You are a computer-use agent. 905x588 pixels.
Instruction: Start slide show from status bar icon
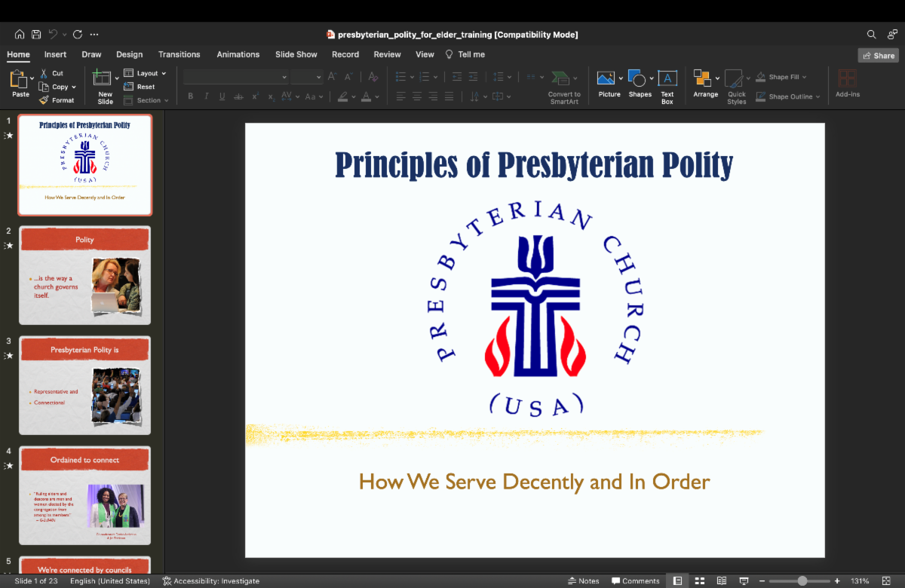click(744, 581)
